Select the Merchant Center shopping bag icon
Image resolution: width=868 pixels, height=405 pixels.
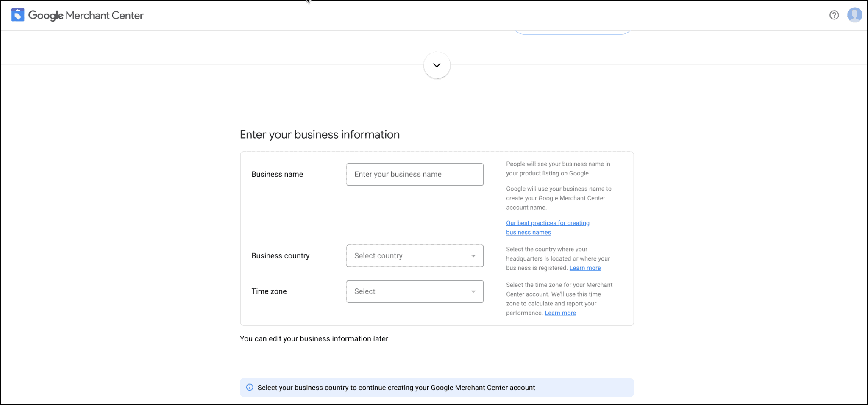(17, 14)
